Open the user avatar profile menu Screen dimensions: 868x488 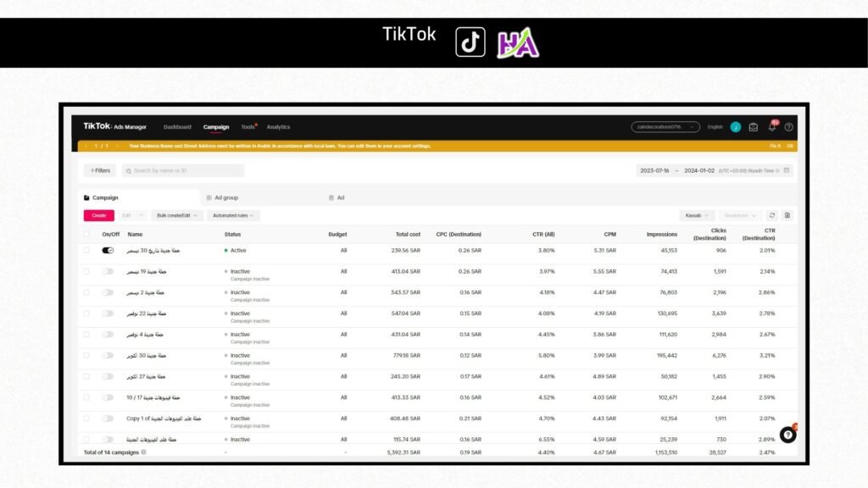click(x=735, y=127)
